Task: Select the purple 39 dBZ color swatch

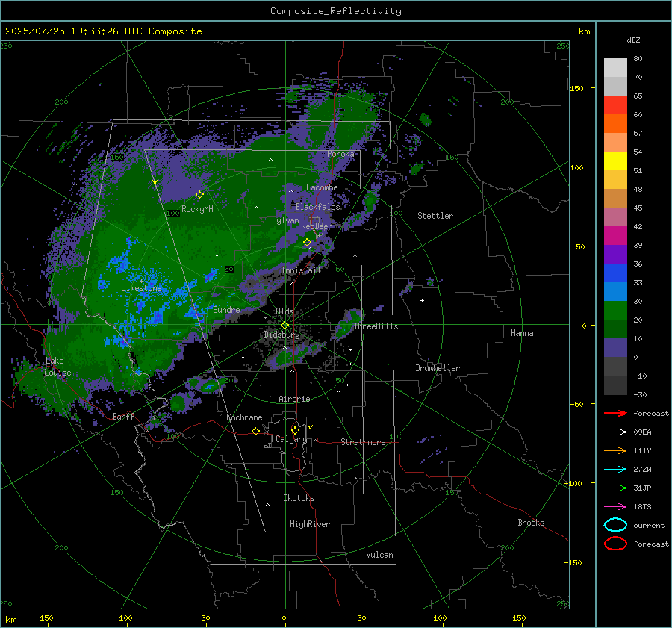Action: tap(615, 255)
